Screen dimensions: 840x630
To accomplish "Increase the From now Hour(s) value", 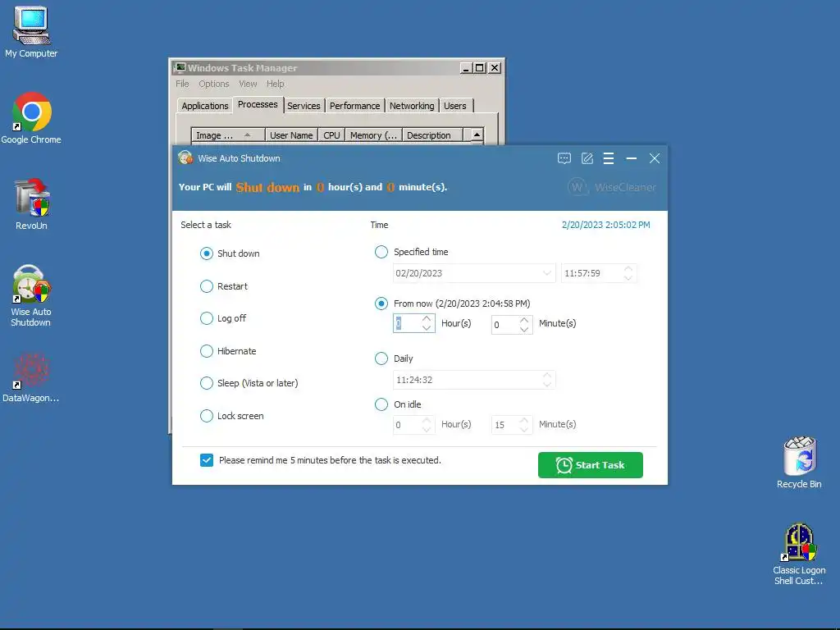I will [x=427, y=319].
